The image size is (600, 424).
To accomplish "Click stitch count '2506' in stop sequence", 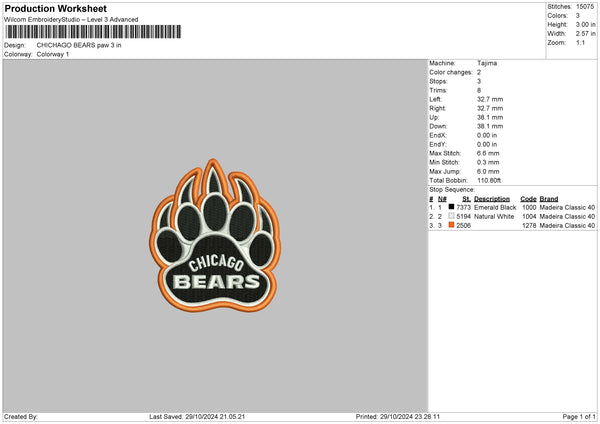I will tap(463, 226).
